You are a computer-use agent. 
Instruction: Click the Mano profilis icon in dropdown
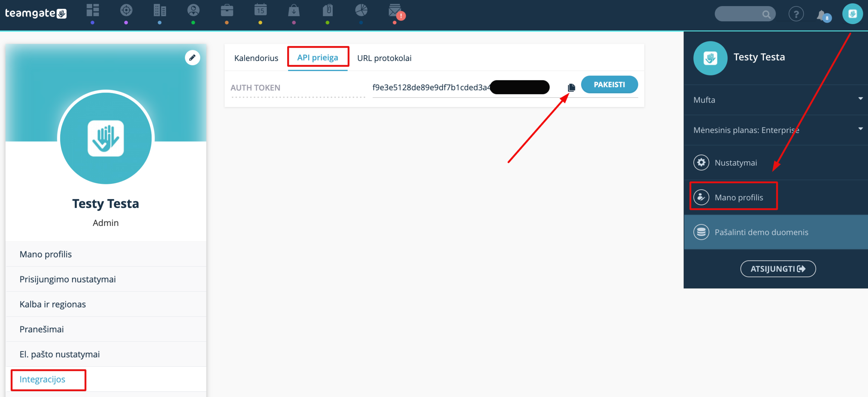tap(701, 197)
